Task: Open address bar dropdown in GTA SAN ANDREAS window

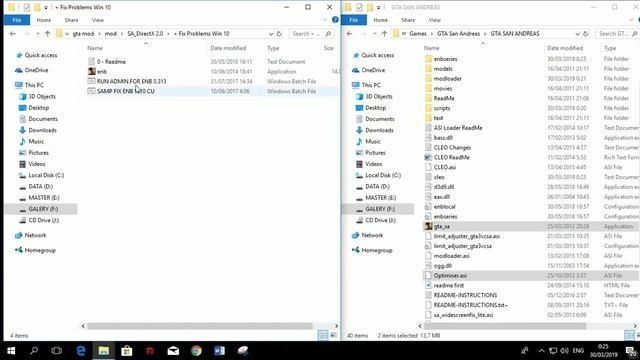Action: pos(577,33)
